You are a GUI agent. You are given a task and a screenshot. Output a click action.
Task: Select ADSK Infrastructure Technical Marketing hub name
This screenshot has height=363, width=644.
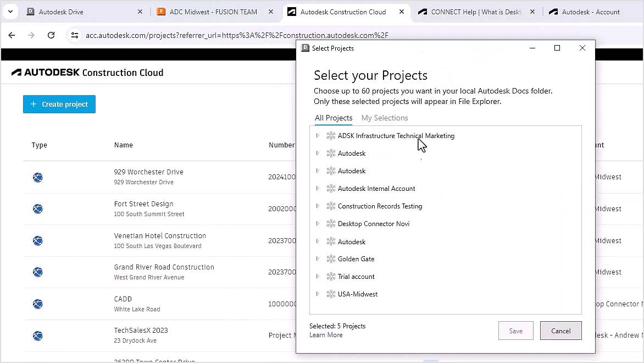pos(396,136)
